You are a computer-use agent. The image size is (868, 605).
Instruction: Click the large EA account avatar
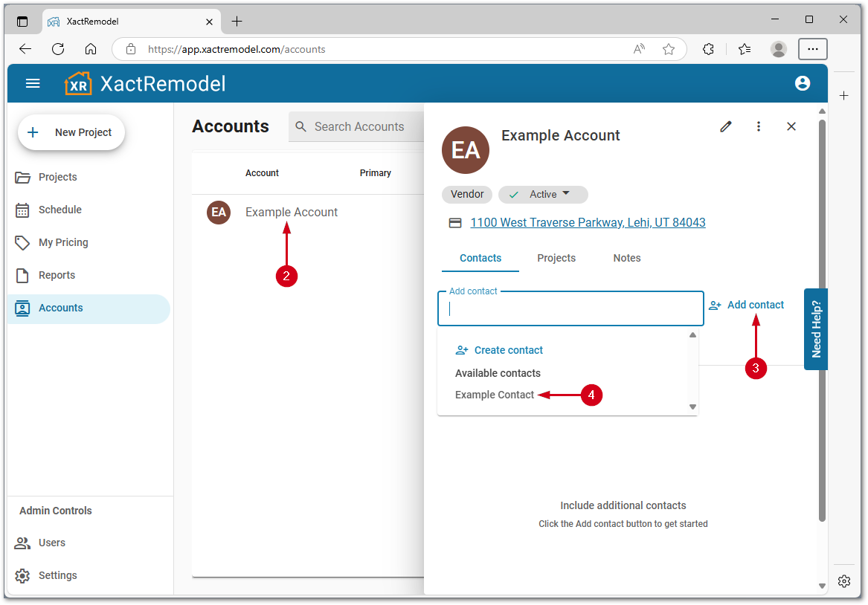point(466,150)
